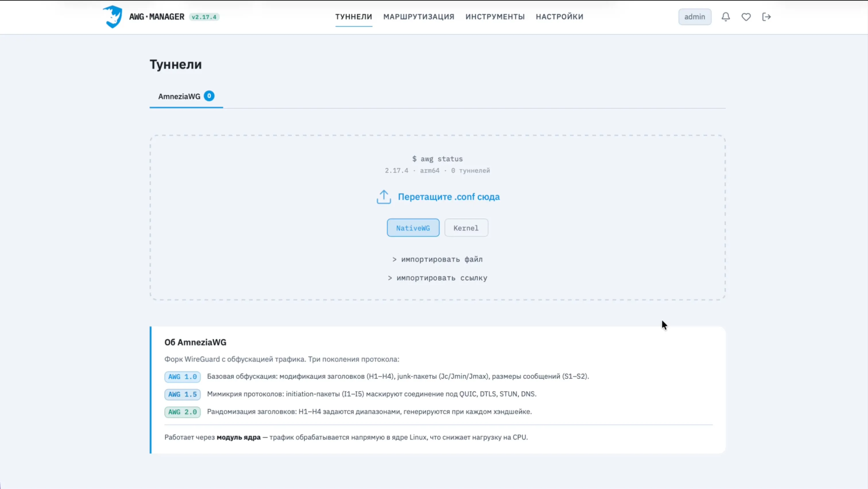The height and width of the screenshot is (489, 868).
Task: Click the 'Мимикрия протоколов' description line
Action: (372, 394)
